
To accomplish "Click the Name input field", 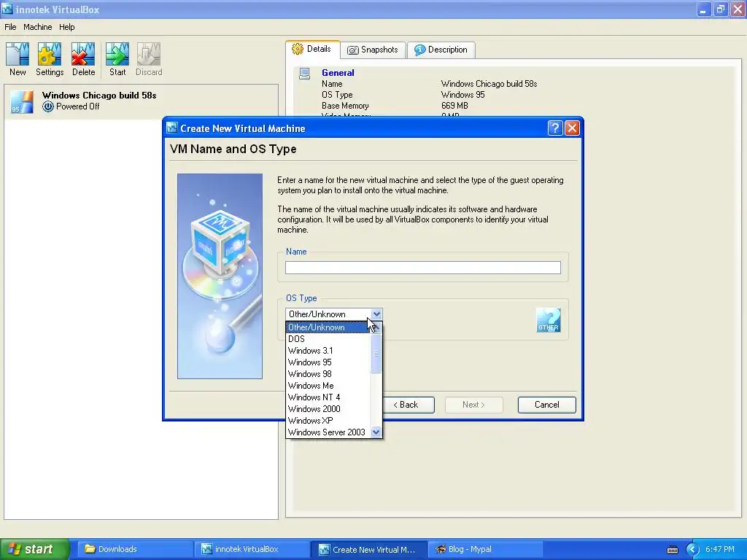I will [x=422, y=268].
